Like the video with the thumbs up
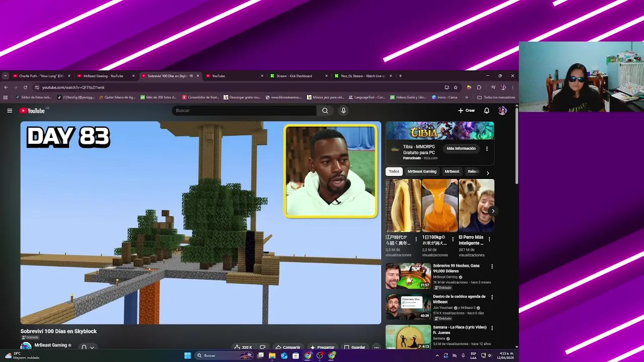 (x=243, y=347)
